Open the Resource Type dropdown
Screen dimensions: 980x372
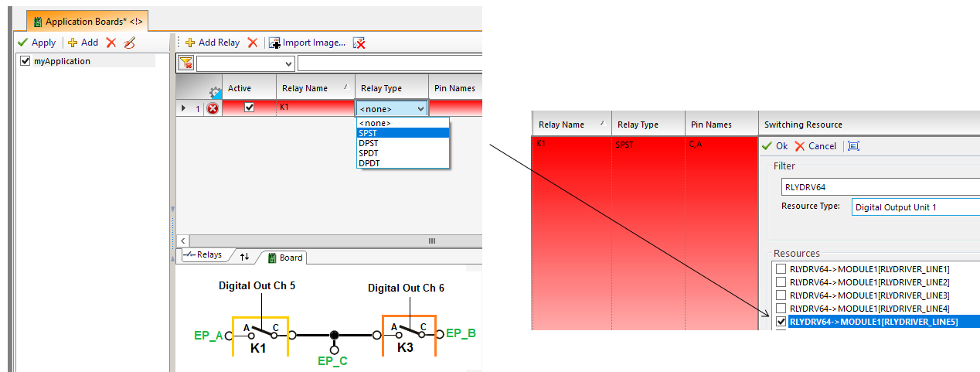click(x=916, y=207)
